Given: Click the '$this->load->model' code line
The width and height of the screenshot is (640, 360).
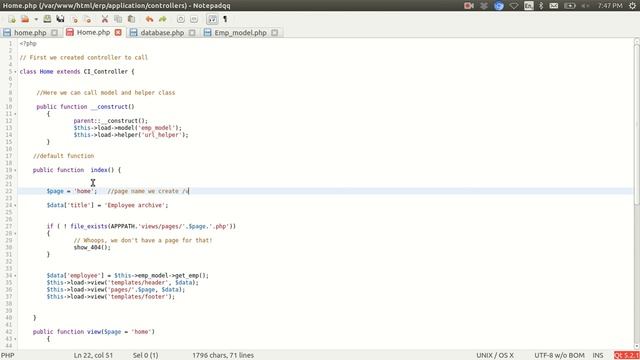Looking at the screenshot, I should pos(128,128).
